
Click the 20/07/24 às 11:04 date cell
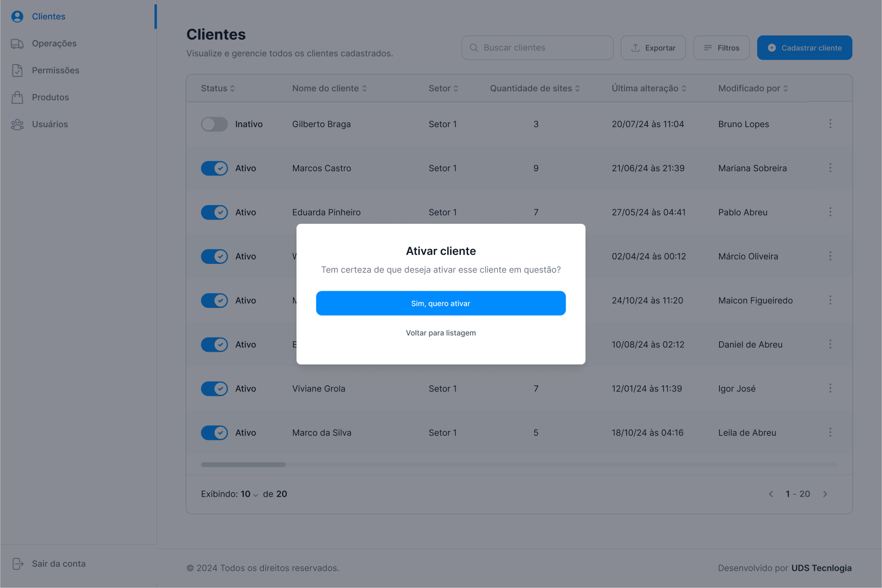tap(648, 124)
